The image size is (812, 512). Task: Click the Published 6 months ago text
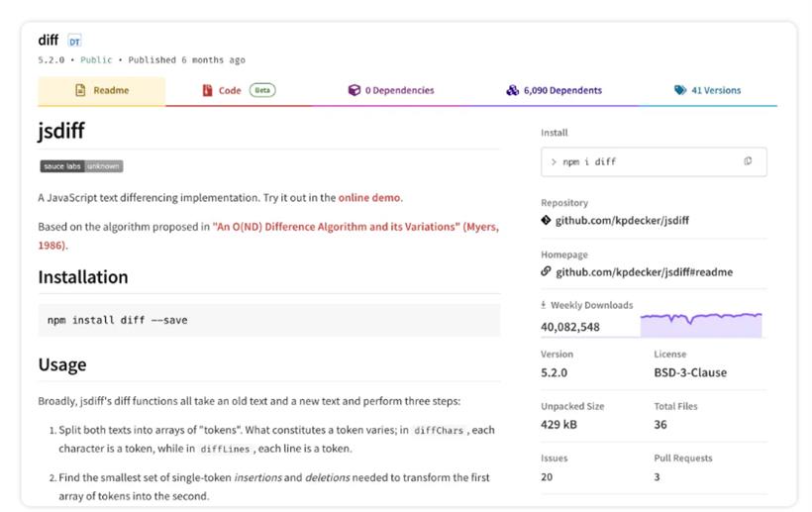186,60
